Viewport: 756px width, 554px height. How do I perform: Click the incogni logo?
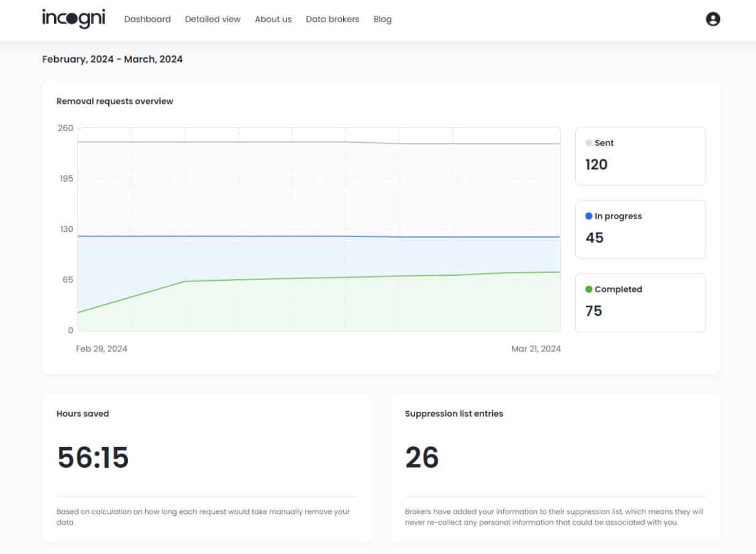[x=74, y=18]
